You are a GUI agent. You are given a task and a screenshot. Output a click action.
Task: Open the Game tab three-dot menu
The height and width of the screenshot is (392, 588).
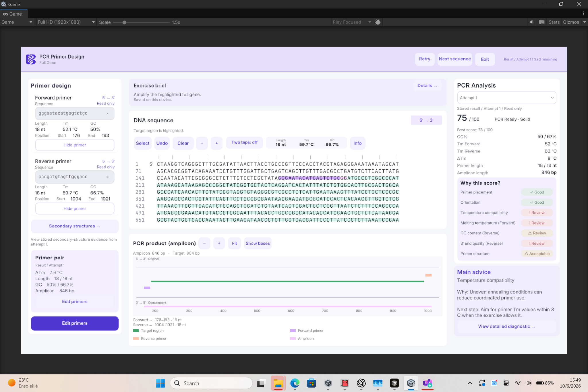pos(583,13)
